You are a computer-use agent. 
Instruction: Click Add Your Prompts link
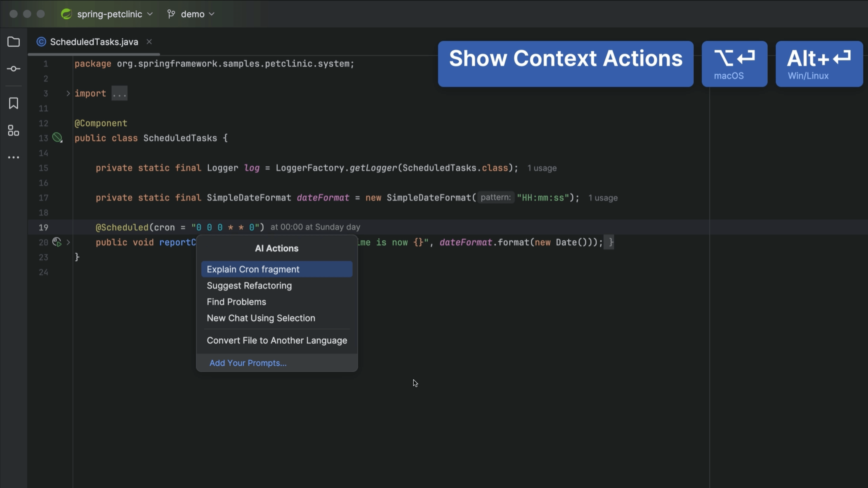(x=248, y=363)
